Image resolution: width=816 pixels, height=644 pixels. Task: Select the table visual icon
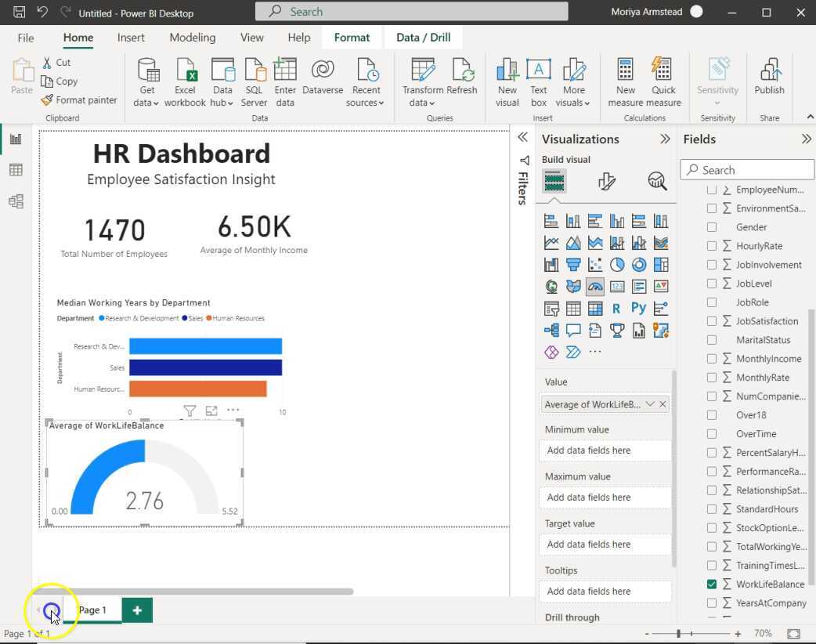(573, 309)
